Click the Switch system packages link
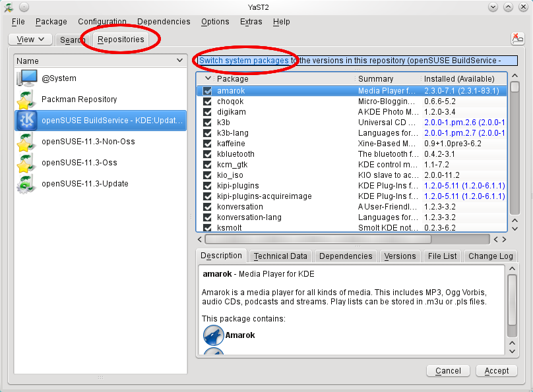The width and height of the screenshot is (533, 392). [244, 61]
